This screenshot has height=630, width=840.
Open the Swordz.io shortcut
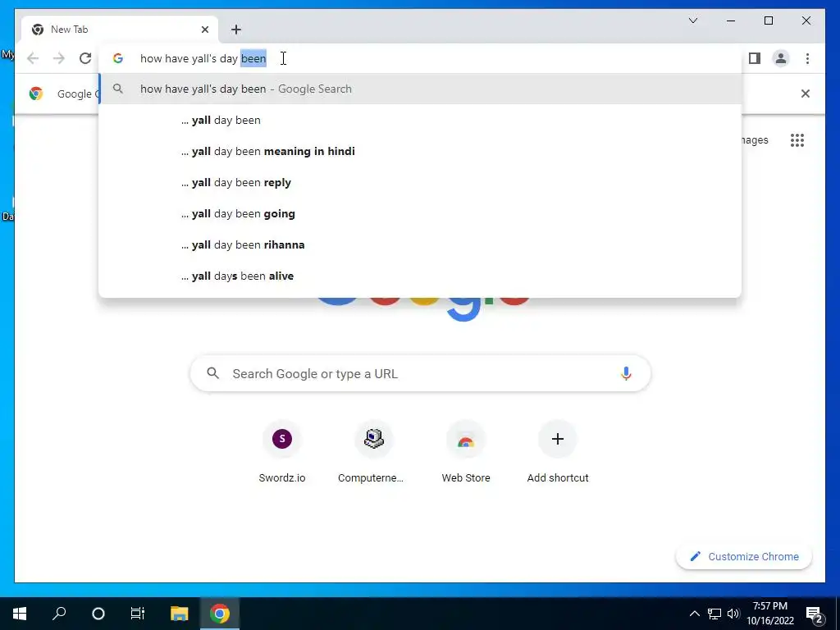(282, 452)
